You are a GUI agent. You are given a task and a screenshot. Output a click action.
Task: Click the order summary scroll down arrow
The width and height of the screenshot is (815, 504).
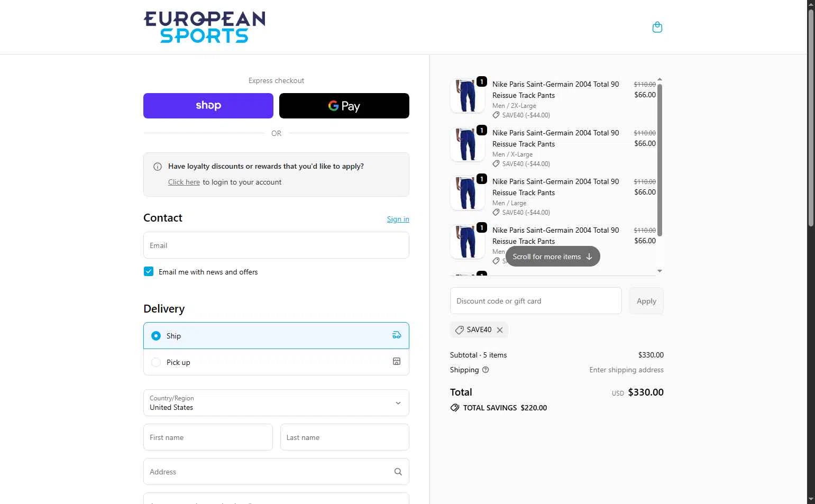[x=660, y=271]
